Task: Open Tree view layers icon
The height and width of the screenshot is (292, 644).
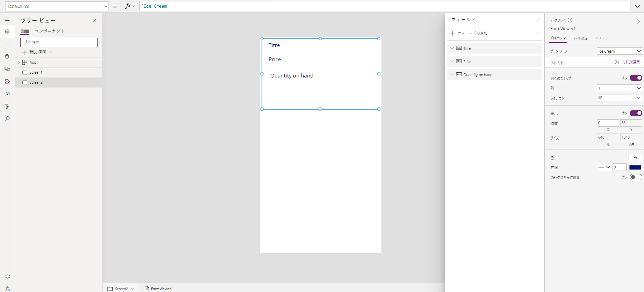Action: click(x=7, y=31)
